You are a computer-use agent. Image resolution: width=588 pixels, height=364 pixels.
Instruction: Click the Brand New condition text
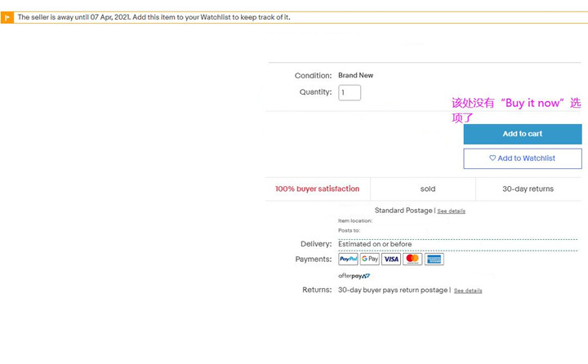coord(355,76)
